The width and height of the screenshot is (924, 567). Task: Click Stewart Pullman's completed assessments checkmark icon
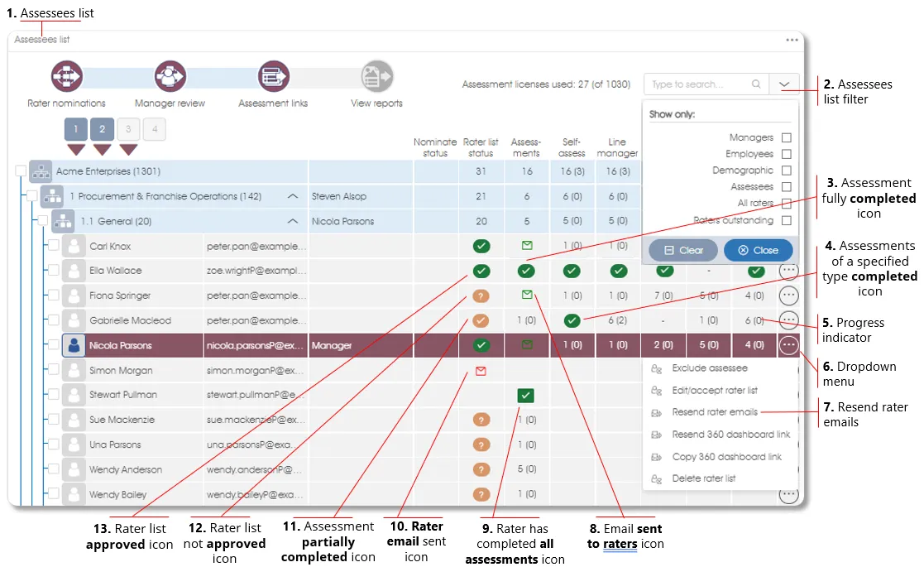click(x=525, y=396)
